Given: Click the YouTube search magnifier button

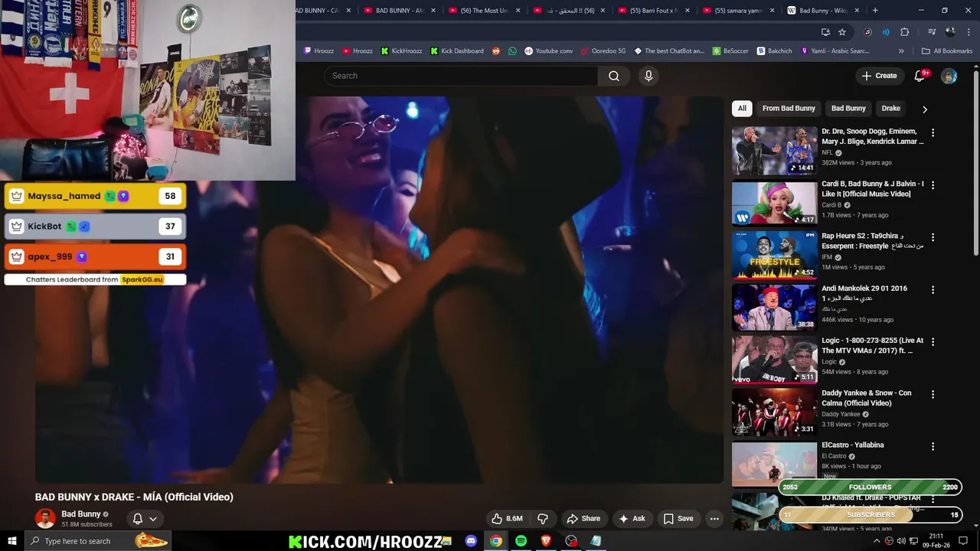Looking at the screenshot, I should pos(614,76).
